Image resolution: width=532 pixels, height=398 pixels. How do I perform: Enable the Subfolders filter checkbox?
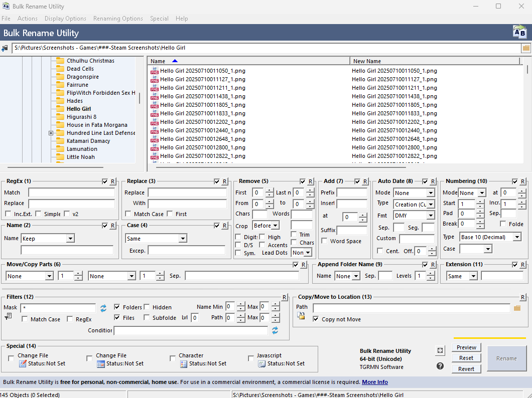(x=147, y=318)
